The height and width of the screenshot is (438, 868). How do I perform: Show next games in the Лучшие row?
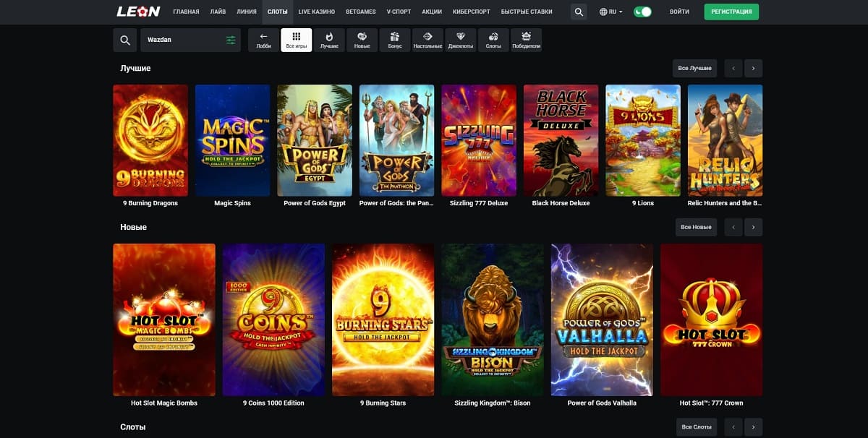753,68
